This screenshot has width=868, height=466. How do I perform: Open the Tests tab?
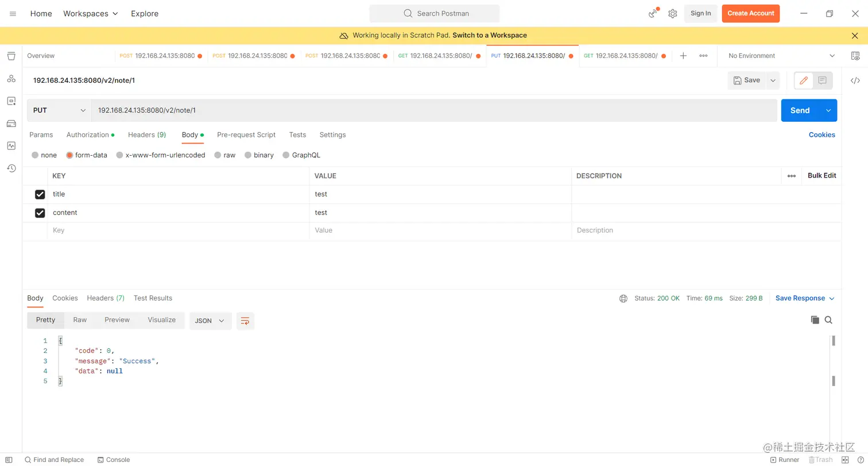click(x=297, y=134)
